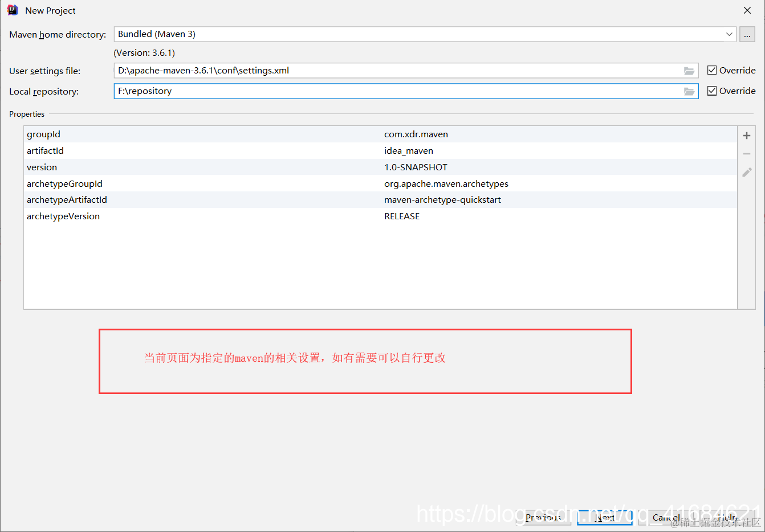
Task: Close the New Project dialog
Action: (747, 10)
